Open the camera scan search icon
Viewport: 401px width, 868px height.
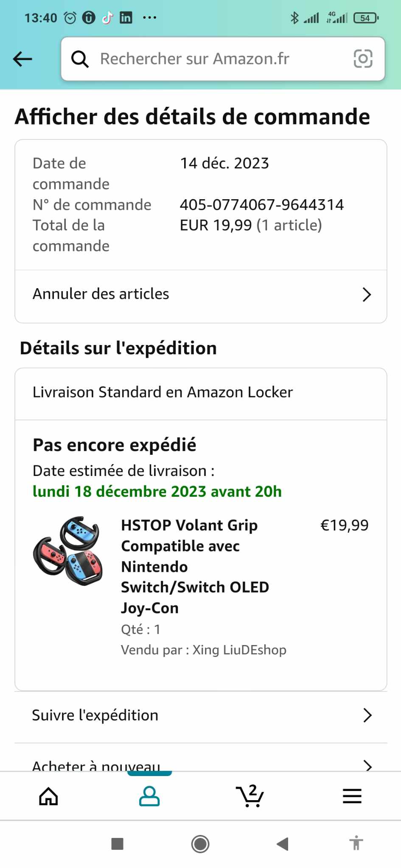(363, 59)
